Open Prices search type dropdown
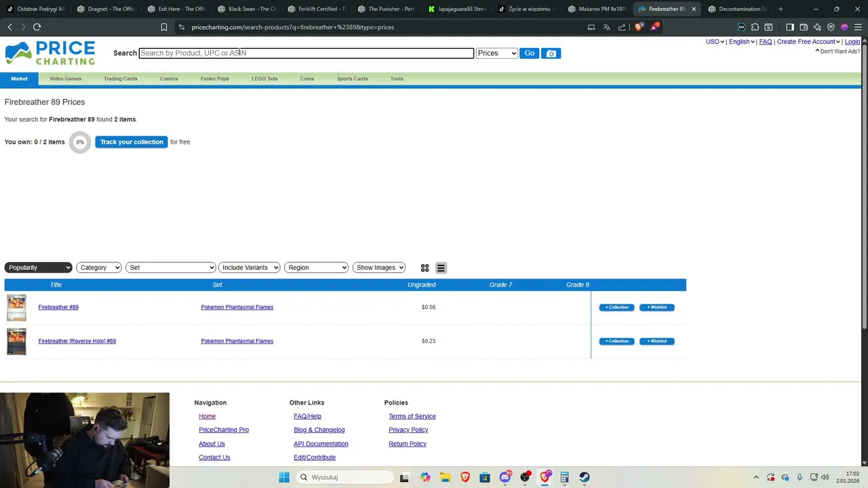Image resolution: width=868 pixels, height=488 pixels. tap(497, 53)
